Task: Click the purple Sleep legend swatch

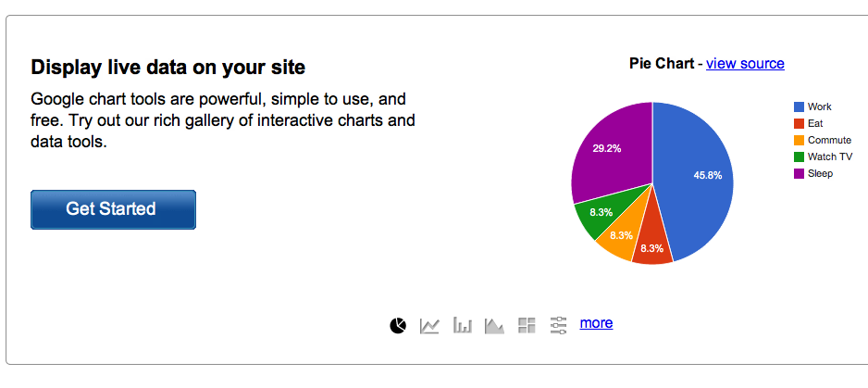Action: click(x=799, y=173)
